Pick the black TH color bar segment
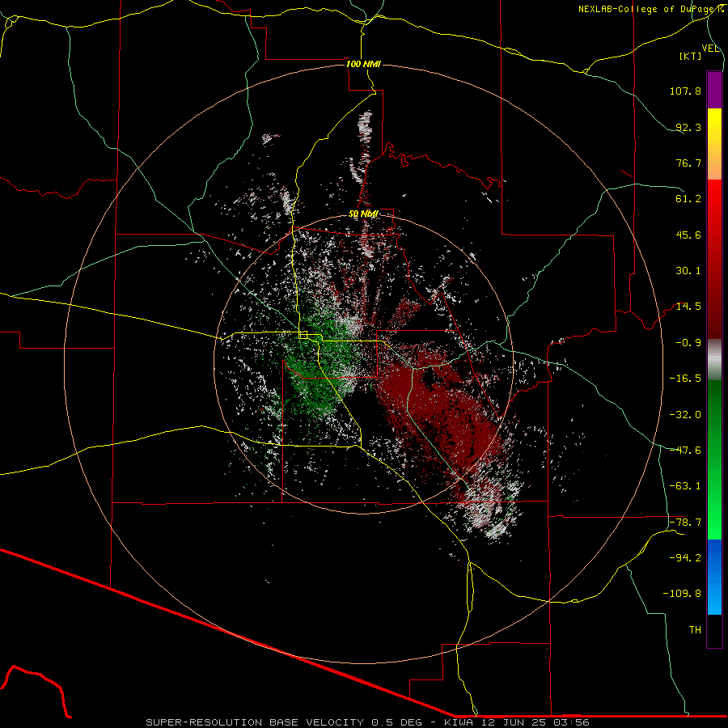This screenshot has height=728, width=728. point(714,631)
